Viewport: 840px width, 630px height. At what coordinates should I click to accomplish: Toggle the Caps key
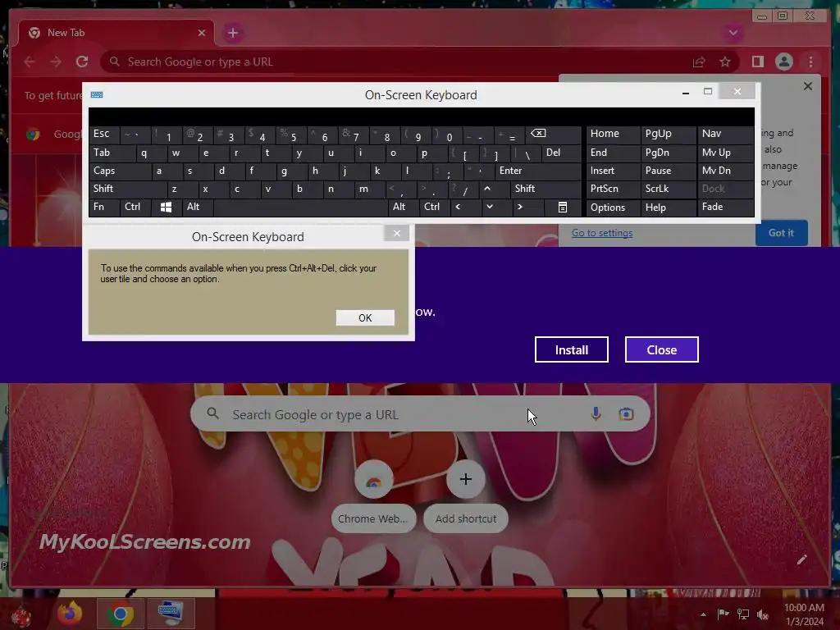[120, 171]
